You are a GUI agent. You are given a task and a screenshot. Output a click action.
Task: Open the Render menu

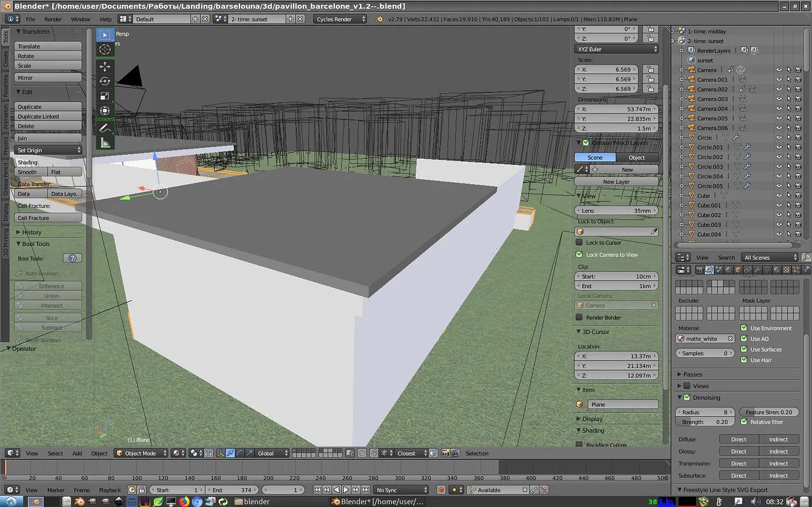click(53, 19)
